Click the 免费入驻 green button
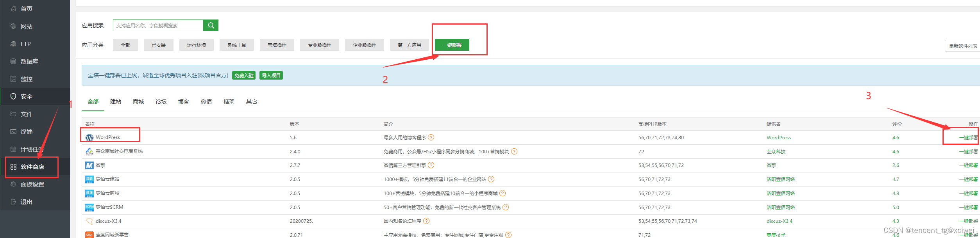The width and height of the screenshot is (980, 238). point(244,75)
